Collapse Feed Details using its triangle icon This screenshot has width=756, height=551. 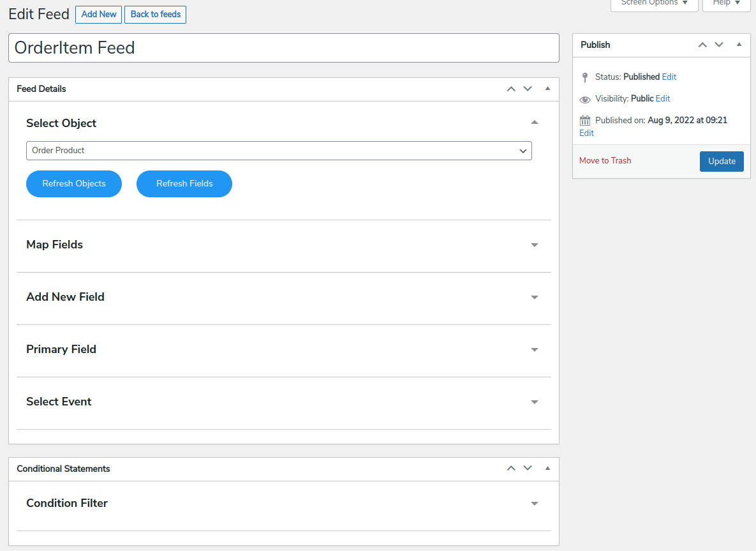tap(547, 89)
